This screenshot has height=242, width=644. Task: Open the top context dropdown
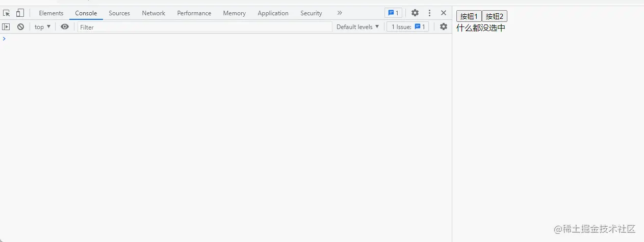43,27
